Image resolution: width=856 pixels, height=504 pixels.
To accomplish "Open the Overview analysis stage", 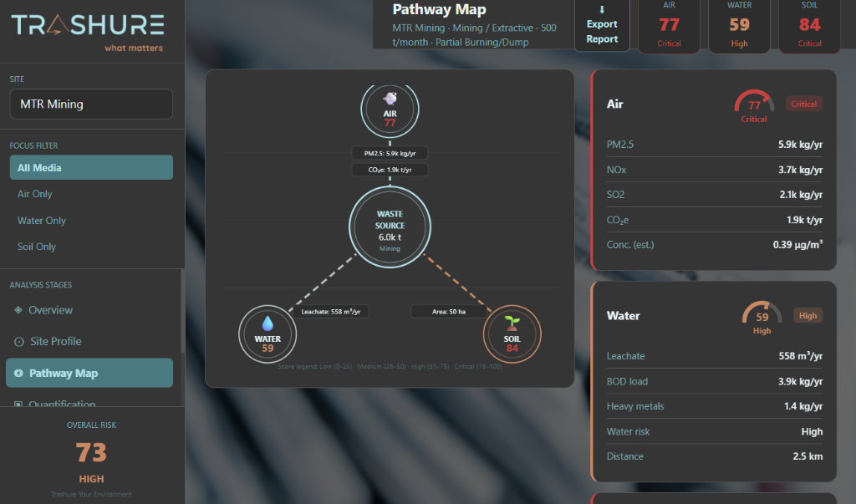I will [90, 310].
